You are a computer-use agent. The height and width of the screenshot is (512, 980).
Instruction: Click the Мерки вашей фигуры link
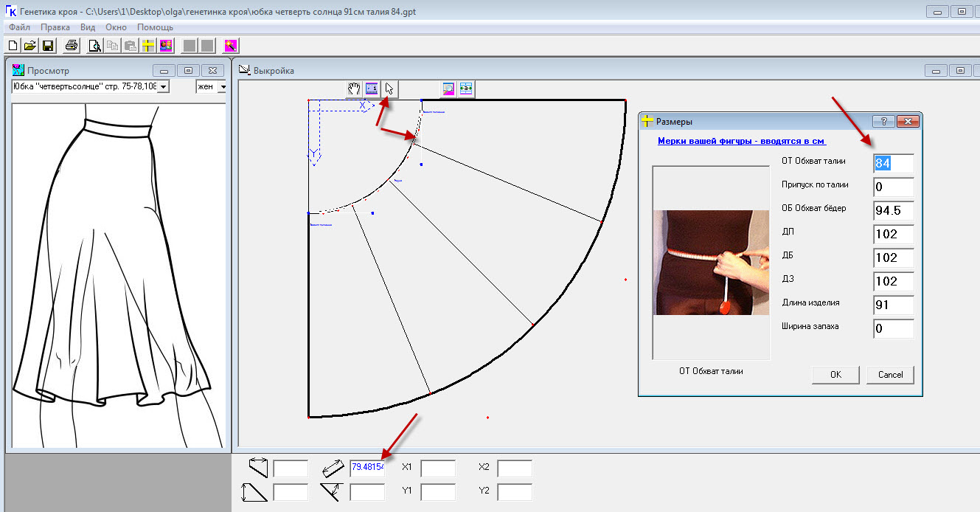[x=741, y=141]
